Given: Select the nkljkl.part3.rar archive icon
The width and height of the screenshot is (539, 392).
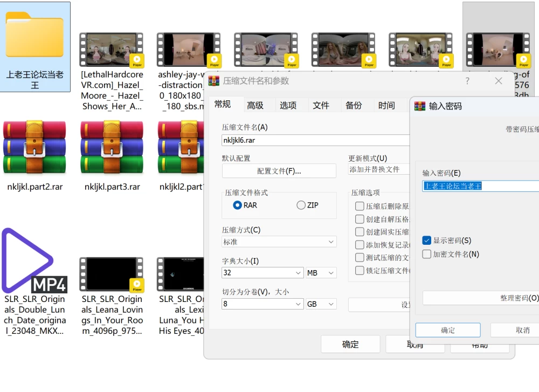Looking at the screenshot, I should (x=112, y=148).
